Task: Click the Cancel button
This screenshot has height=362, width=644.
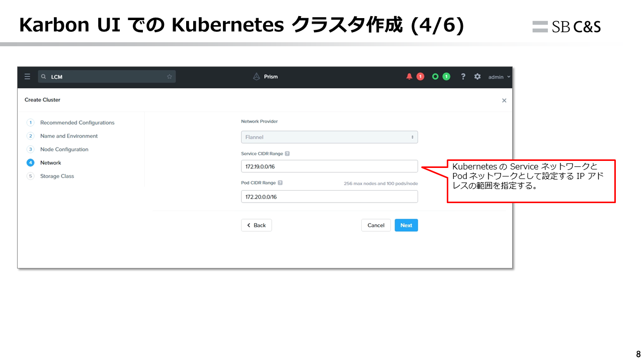Action: pos(376,225)
